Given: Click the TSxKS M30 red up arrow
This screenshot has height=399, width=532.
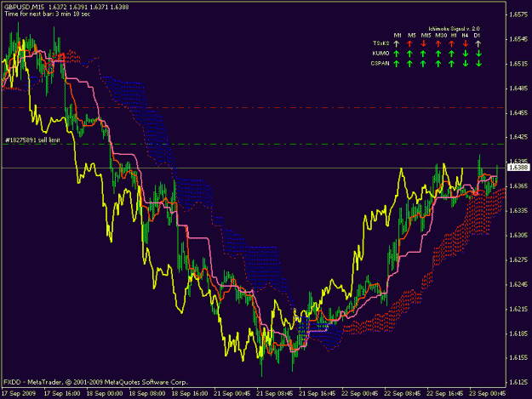Looking at the screenshot, I should click(438, 43).
